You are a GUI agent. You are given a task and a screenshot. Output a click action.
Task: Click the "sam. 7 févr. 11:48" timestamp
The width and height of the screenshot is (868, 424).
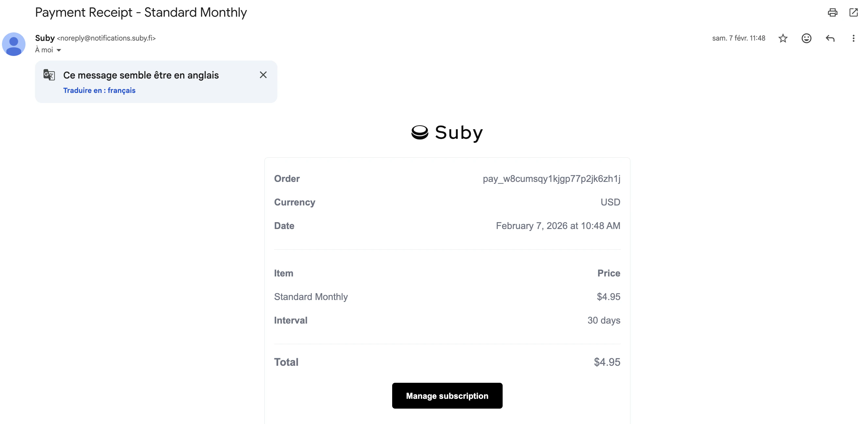tap(738, 38)
